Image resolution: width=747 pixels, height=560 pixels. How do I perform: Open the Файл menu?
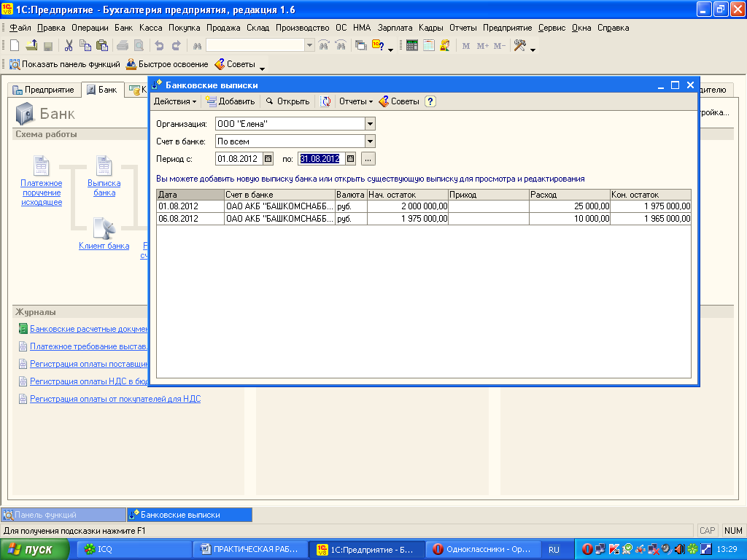click(x=20, y=28)
